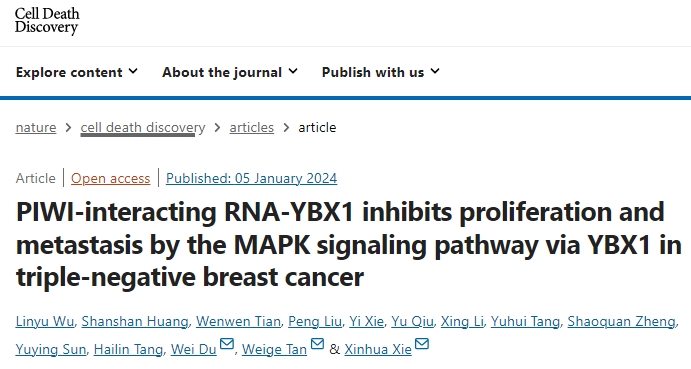Expand the About the journal chevron
The height and width of the screenshot is (369, 691).
tap(293, 71)
